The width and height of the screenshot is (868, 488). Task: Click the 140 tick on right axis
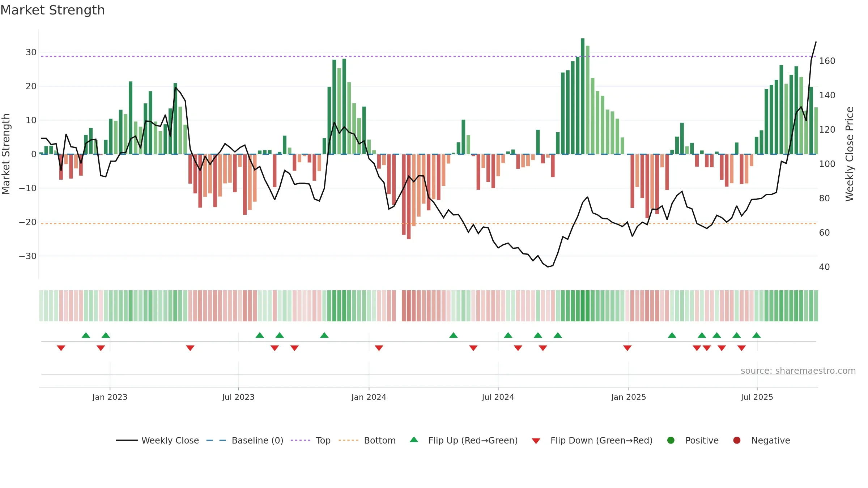(827, 95)
